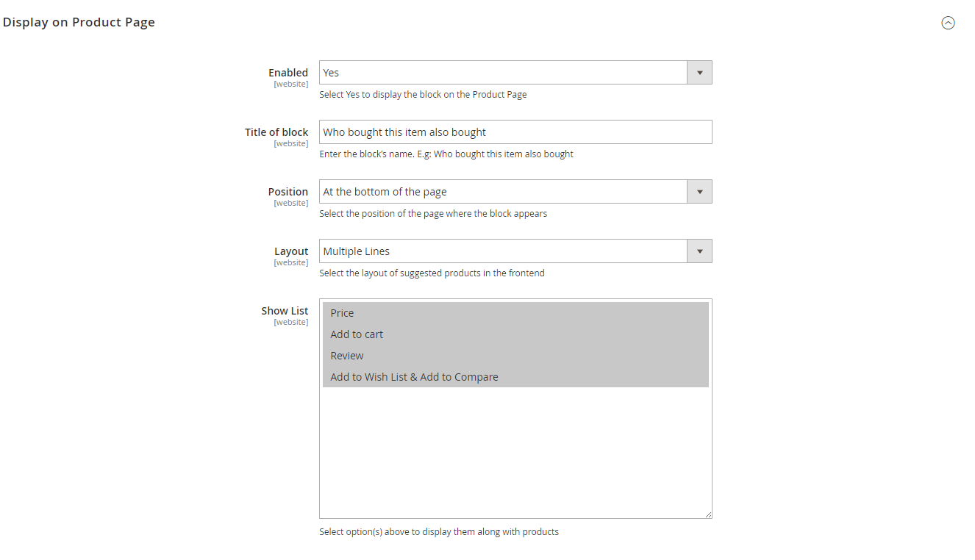Screen dimensions: 975x560
Task: Click the "Display on Product Page" section header
Action: 79,22
